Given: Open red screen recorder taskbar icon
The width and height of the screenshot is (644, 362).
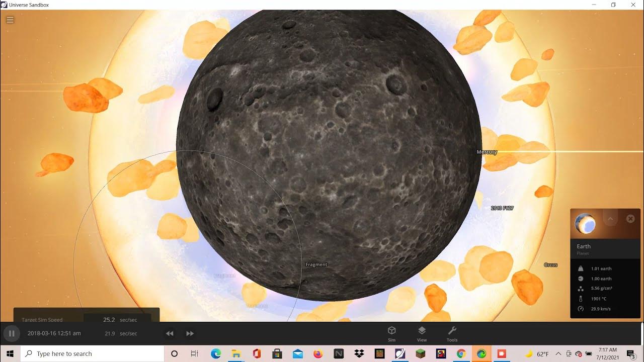Looking at the screenshot, I should [x=502, y=353].
